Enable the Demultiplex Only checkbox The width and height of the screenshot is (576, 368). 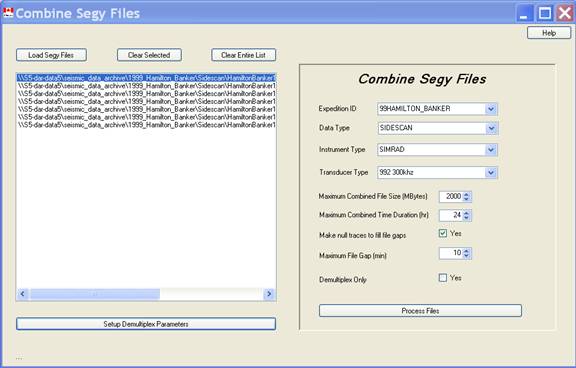pyautogui.click(x=443, y=278)
